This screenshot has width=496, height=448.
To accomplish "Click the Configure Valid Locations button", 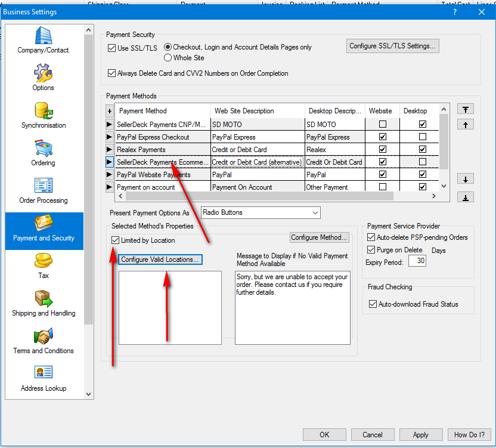I will 160,259.
